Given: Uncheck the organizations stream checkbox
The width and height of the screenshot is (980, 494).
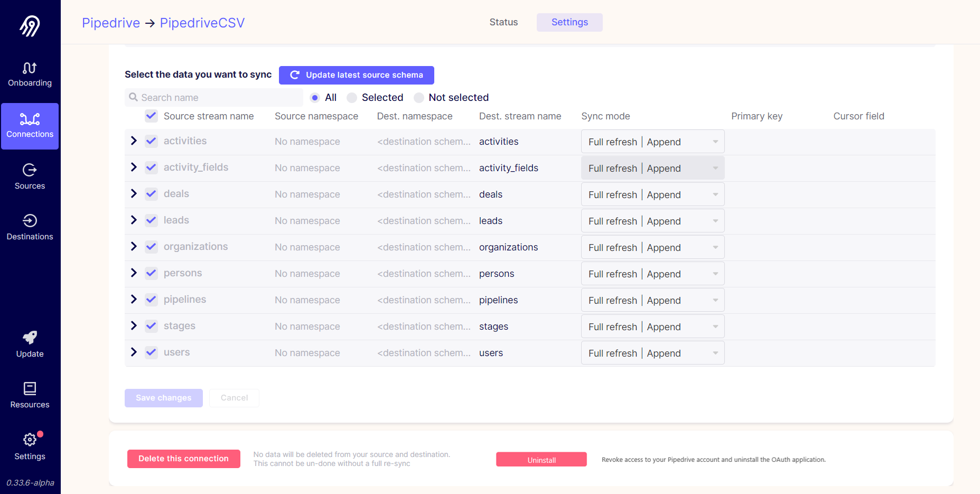Looking at the screenshot, I should 151,247.
